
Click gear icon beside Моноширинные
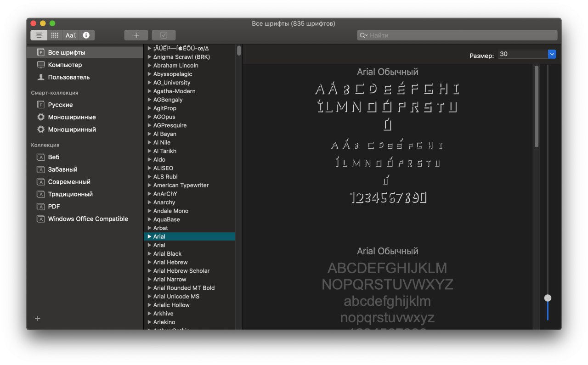coord(41,117)
